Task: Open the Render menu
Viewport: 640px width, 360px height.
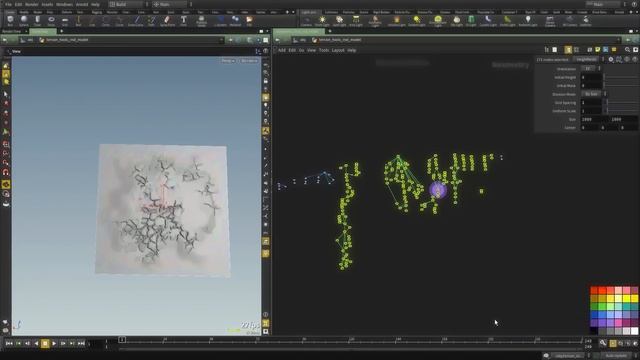Action: click(31, 4)
